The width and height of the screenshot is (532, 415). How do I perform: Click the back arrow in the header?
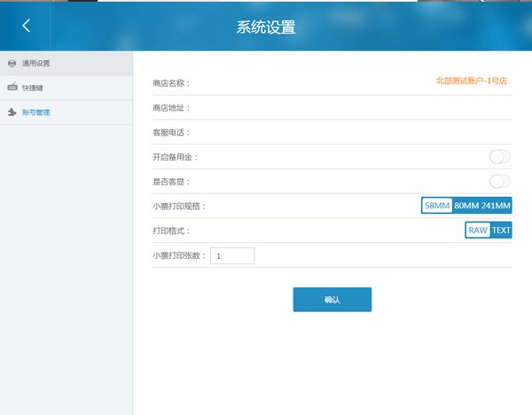[x=26, y=26]
